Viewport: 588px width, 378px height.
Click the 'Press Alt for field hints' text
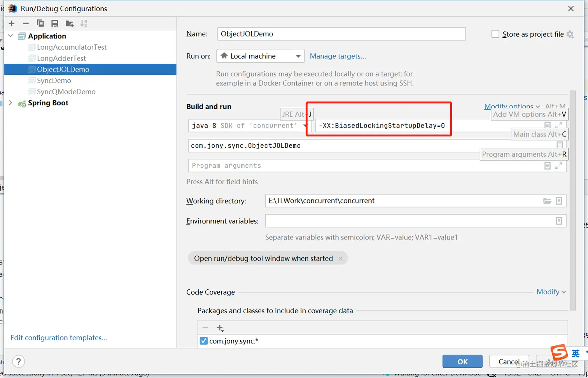222,182
